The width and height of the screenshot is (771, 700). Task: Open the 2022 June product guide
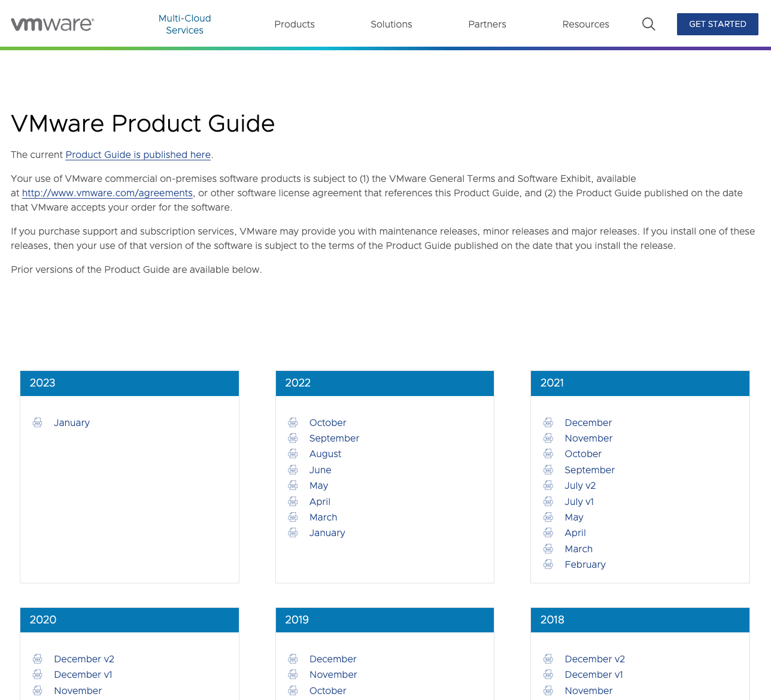pyautogui.click(x=320, y=470)
